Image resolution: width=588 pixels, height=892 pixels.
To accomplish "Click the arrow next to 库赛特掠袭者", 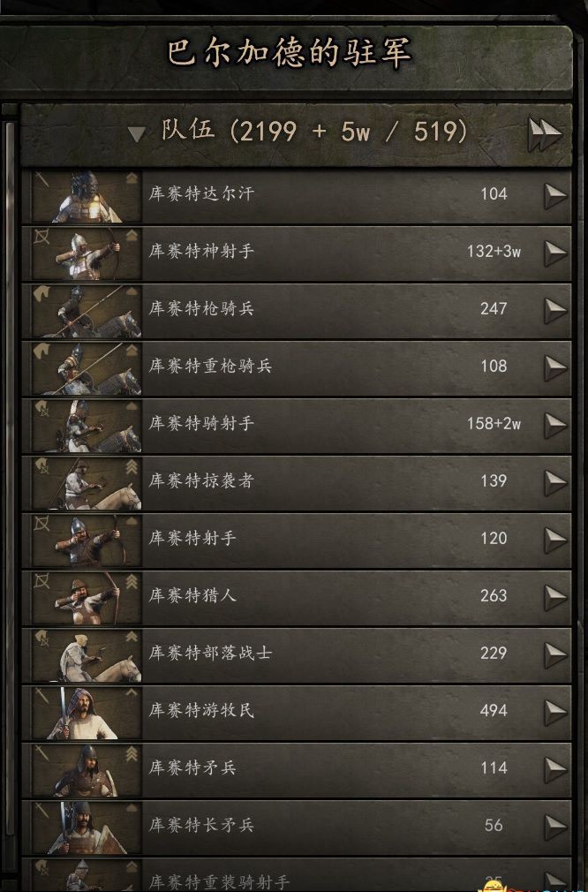I will tap(555, 484).
